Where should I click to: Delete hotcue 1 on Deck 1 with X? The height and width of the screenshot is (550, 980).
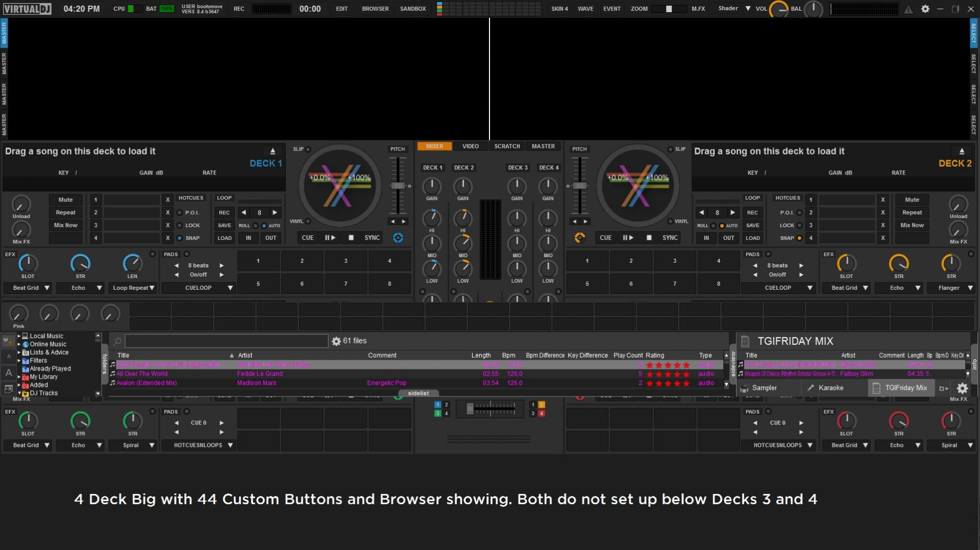tap(168, 199)
